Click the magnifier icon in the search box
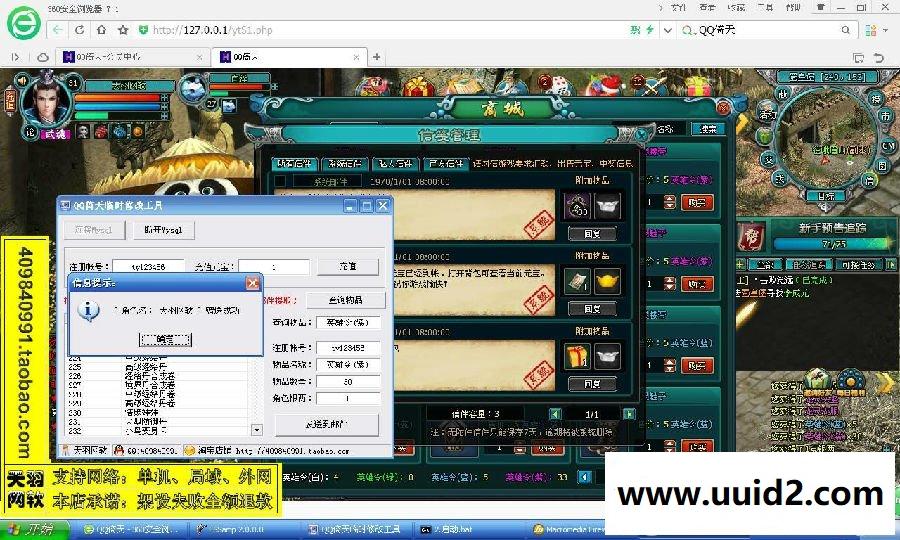The image size is (900, 540). click(x=845, y=30)
